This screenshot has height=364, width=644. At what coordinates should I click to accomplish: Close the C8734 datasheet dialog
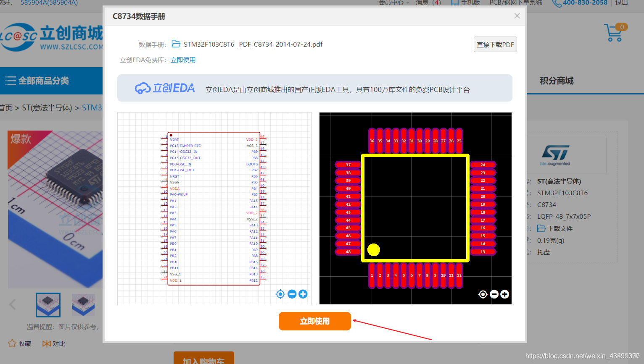click(517, 16)
